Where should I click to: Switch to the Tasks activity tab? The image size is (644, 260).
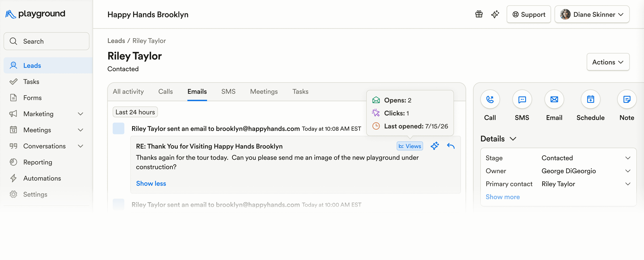tap(300, 92)
